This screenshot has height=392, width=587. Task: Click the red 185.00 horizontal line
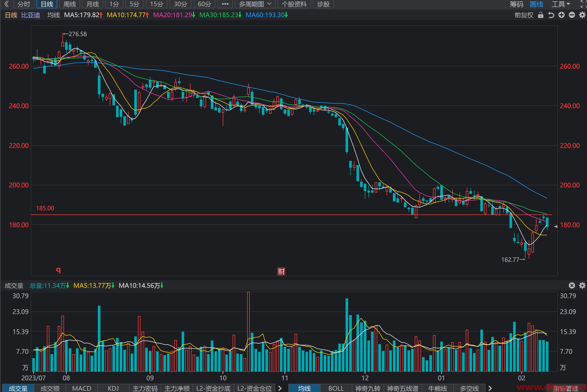pyautogui.click(x=291, y=215)
